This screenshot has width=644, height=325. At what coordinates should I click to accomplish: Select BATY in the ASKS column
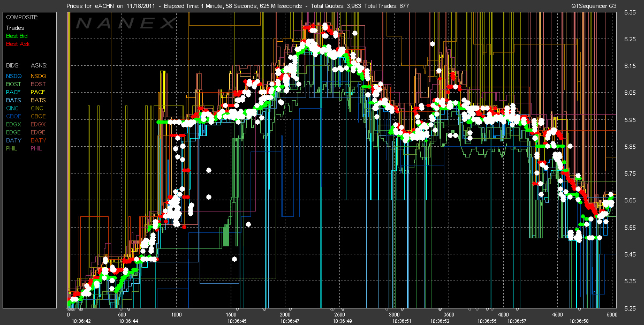click(39, 140)
